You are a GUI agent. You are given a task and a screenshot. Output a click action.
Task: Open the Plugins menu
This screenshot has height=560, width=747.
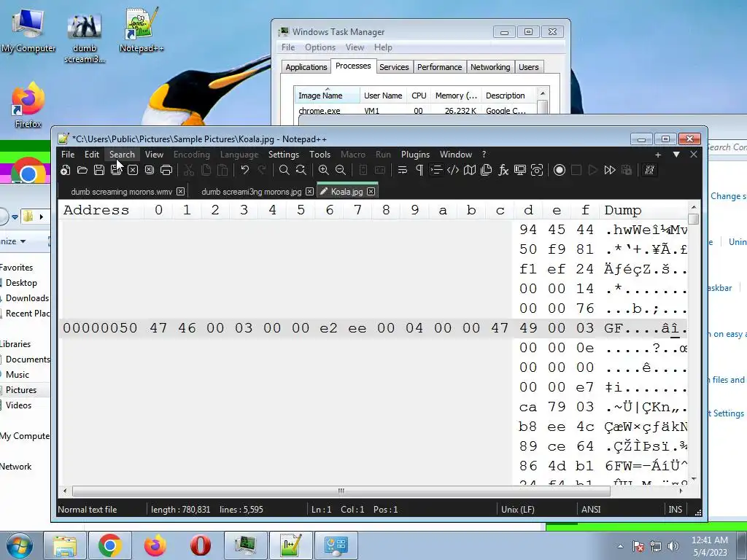click(415, 155)
